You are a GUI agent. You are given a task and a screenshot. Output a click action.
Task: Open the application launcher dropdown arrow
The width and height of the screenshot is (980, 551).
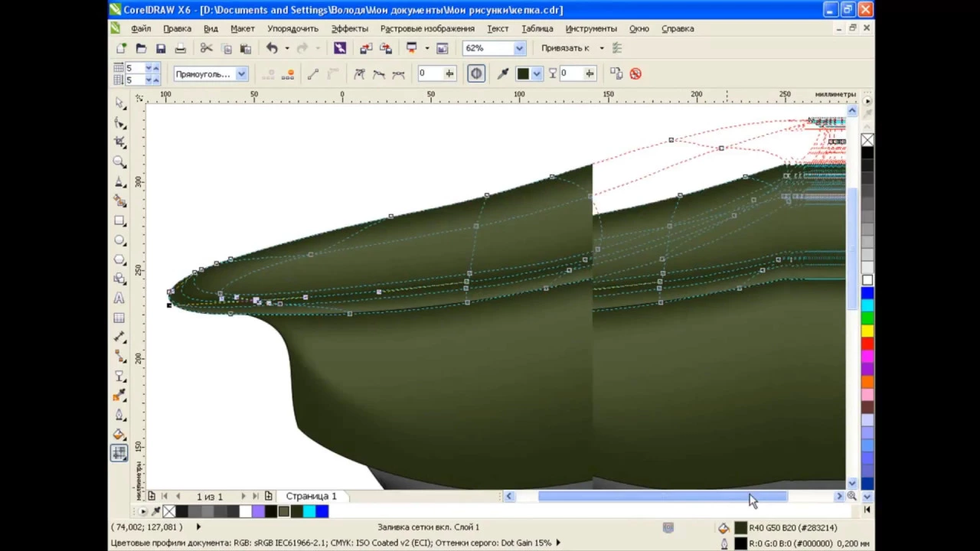coord(426,48)
